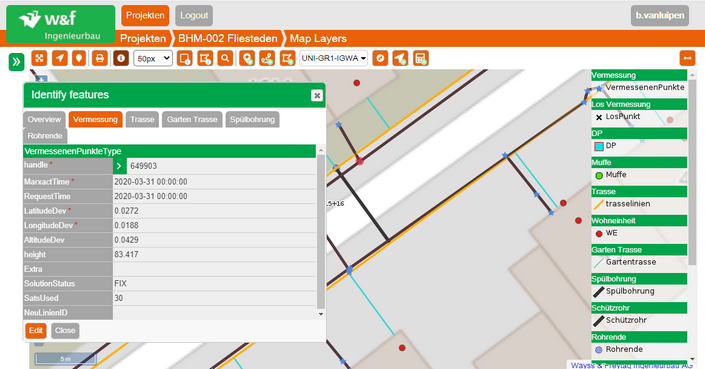This screenshot has width=705, height=369.
Task: Toggle the DP layer cyan swatch
Action: click(x=599, y=146)
